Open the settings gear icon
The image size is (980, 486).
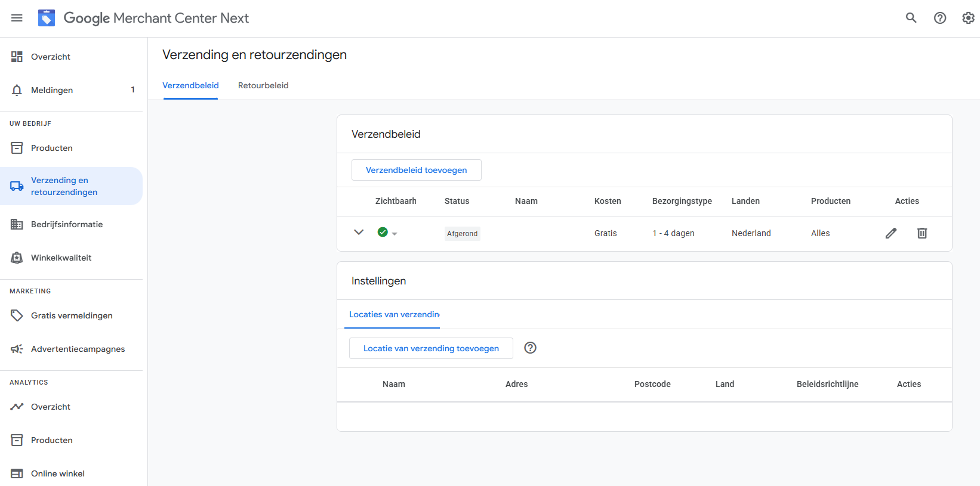[968, 18]
